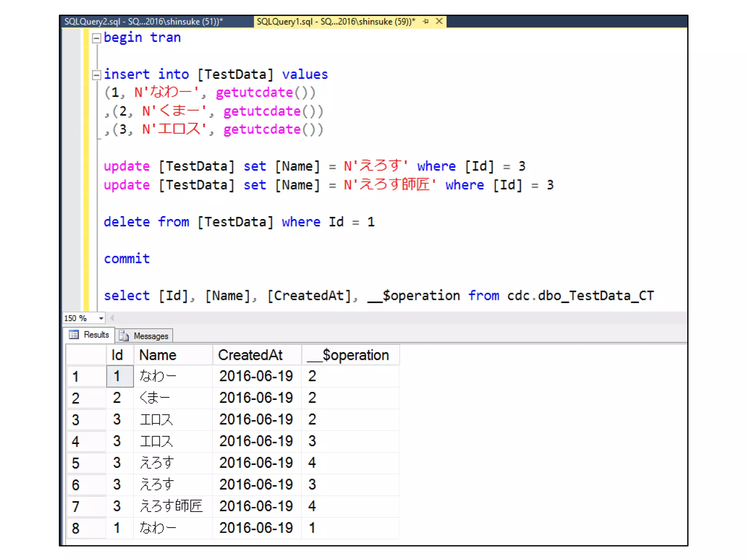Click the horizontal scroll left arrow
The width and height of the screenshot is (747, 560).
tap(112, 318)
